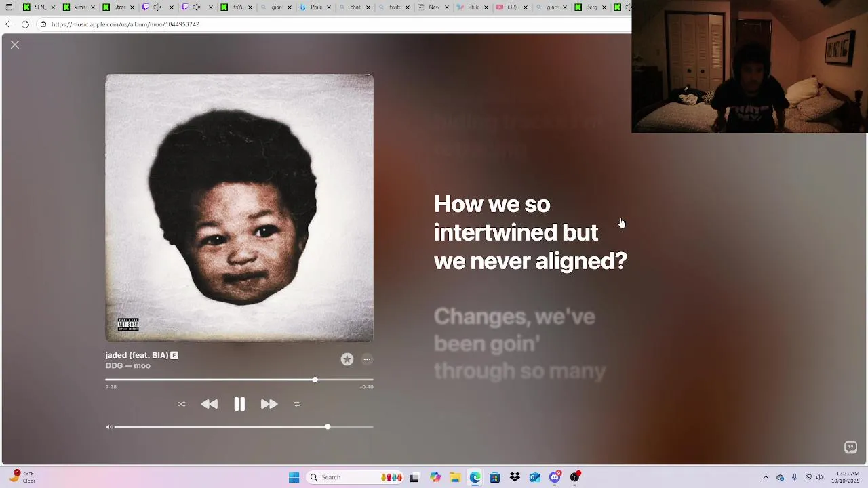This screenshot has height=488, width=868.
Task: Click the microphone tray icon
Action: pos(795,477)
